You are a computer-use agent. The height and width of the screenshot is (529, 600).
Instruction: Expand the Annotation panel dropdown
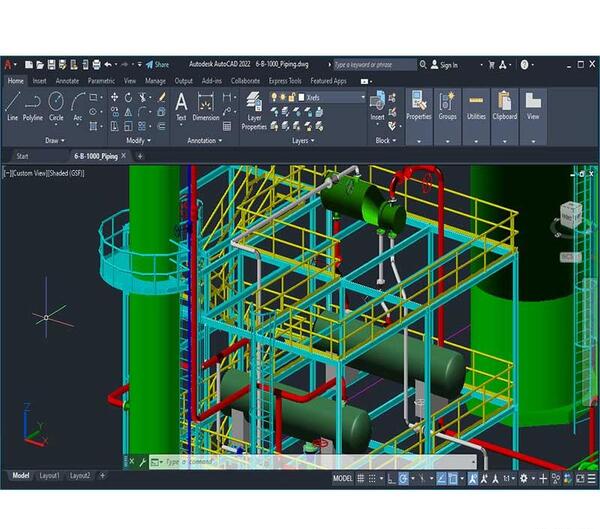coord(204,140)
